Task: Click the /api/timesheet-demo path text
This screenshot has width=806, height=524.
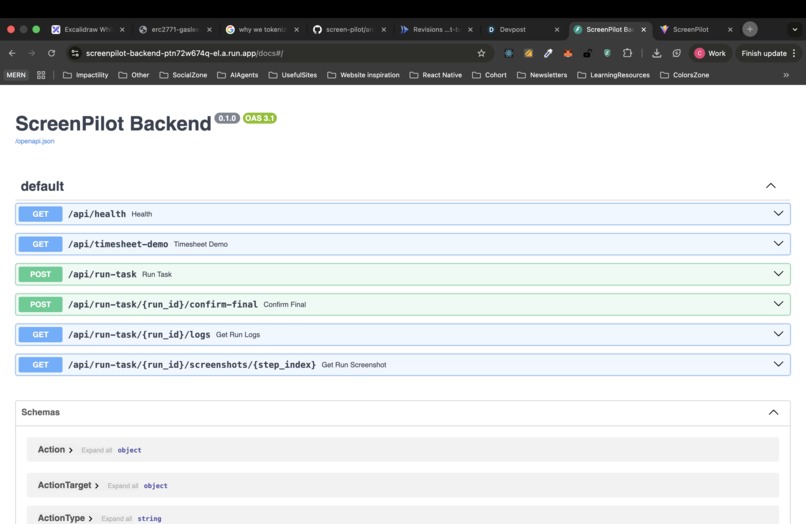Action: (118, 244)
